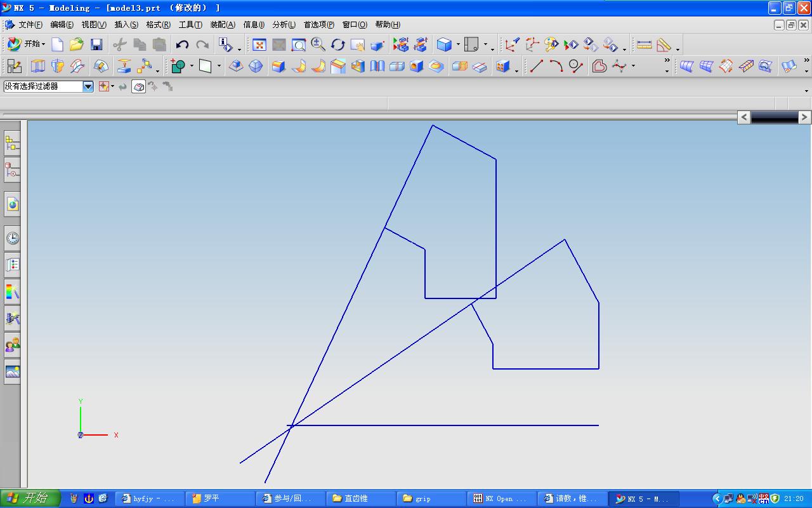Open the 文件(F) menu
812x508 pixels.
tap(30, 25)
